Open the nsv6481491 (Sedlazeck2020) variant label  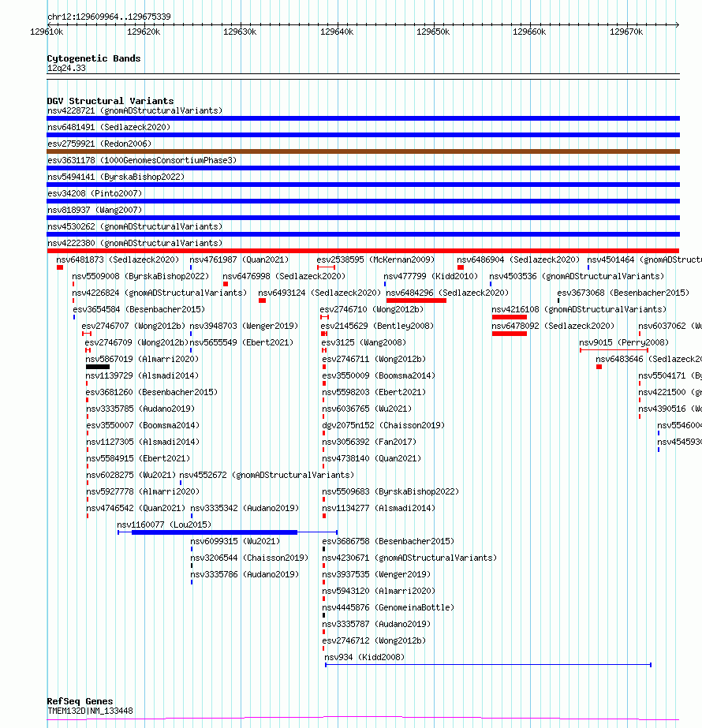[x=109, y=127]
